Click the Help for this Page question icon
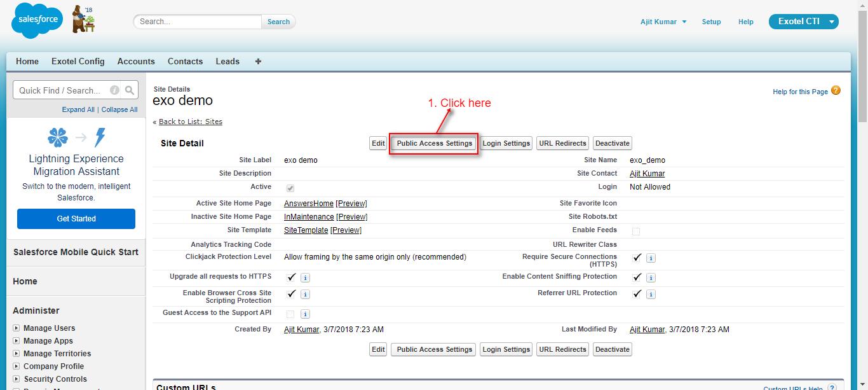The height and width of the screenshot is (390, 868). coord(836,90)
